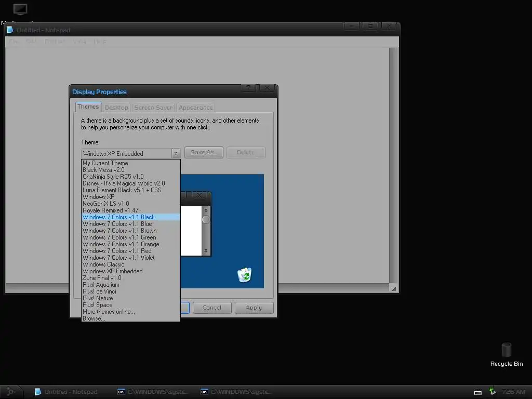Screen dimensions: 532x399
Task: Select Windows Classic theme entry
Action: click(130, 264)
